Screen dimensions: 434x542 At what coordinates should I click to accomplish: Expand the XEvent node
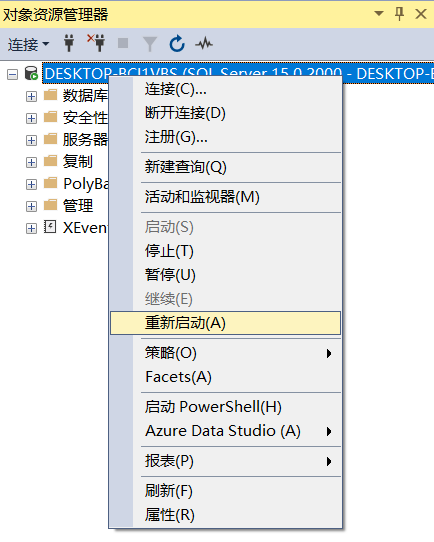click(x=31, y=228)
